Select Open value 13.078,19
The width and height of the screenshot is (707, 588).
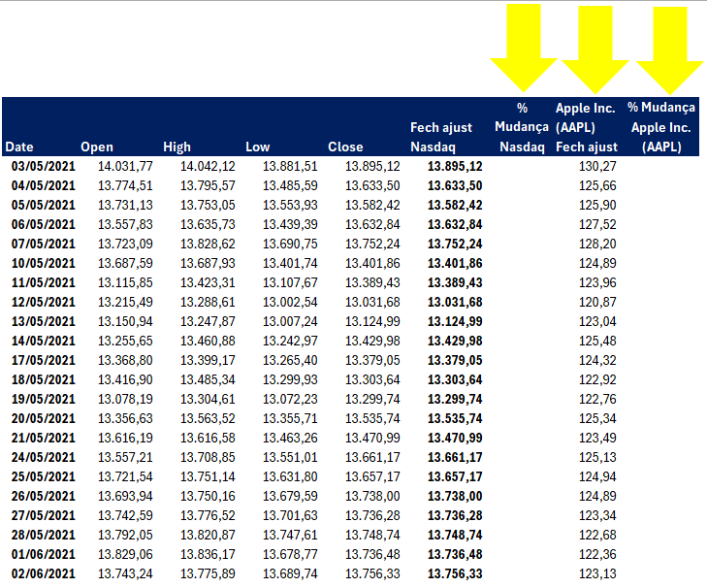coord(125,399)
